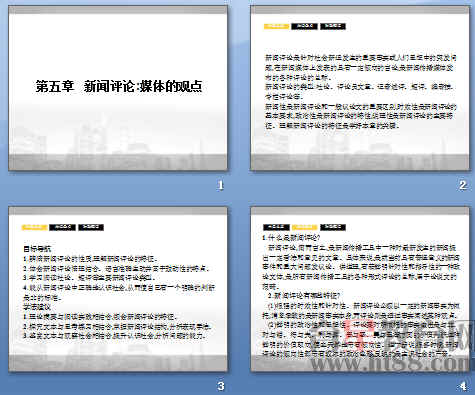The width and height of the screenshot is (475, 395).
Task: Click the first black tab on slide 4
Action: [x=276, y=227]
